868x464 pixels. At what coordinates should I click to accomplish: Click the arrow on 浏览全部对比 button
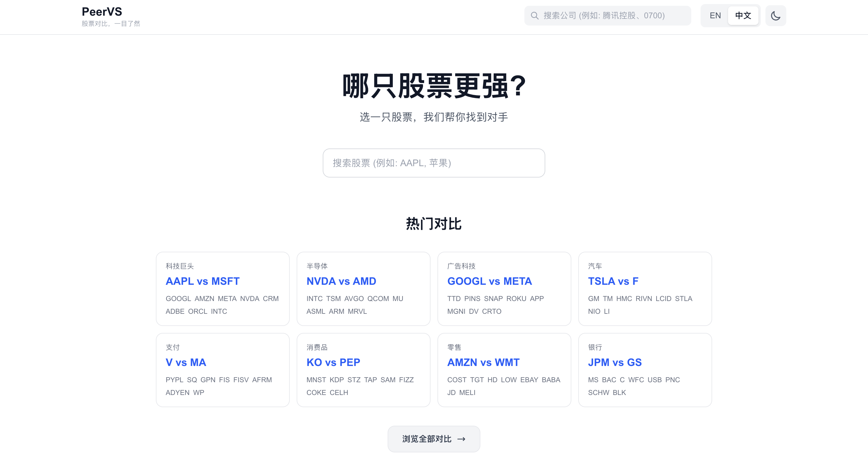(x=461, y=439)
